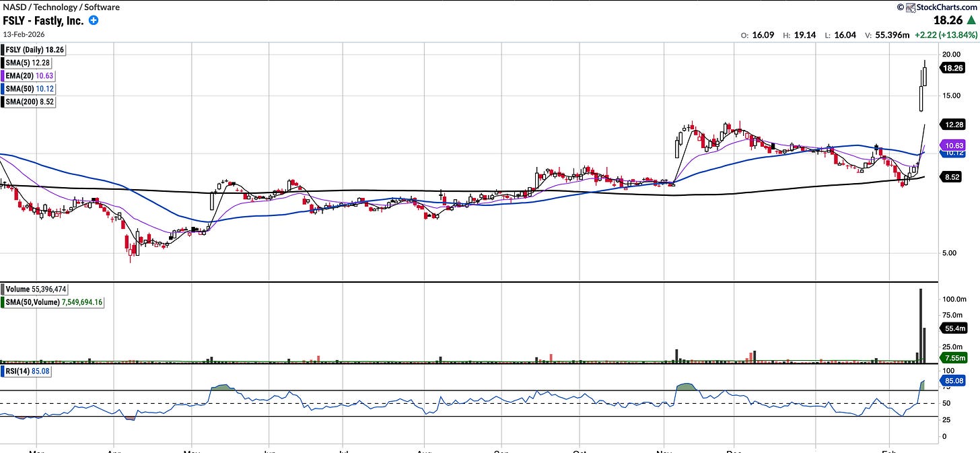Click the latest candlestick near 18.26
This screenshot has width=980, height=453.
(925, 73)
